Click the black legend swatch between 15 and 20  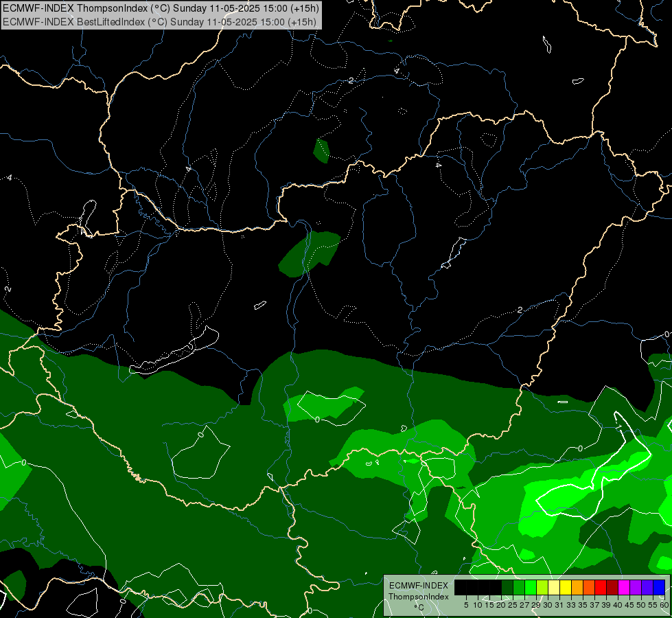pyautogui.click(x=496, y=587)
